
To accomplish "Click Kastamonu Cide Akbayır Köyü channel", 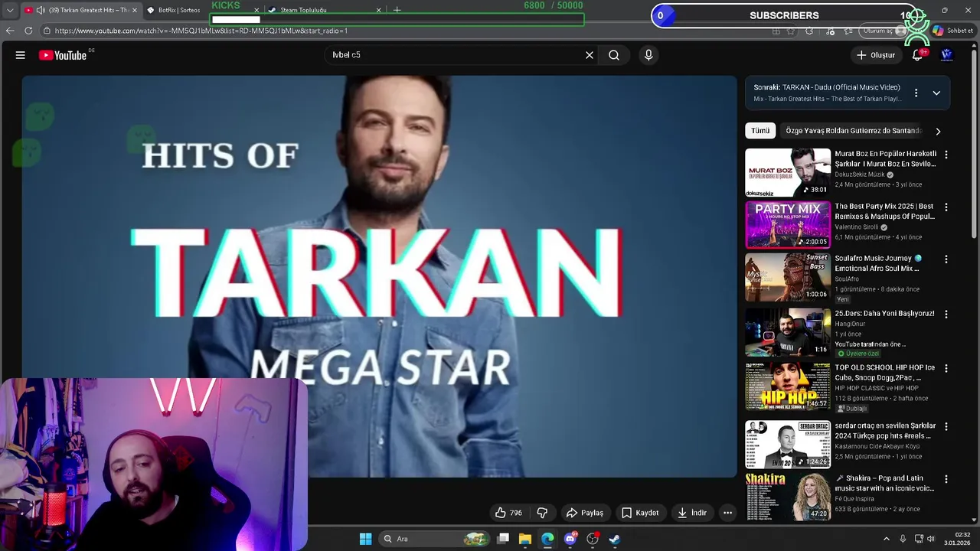I will pyautogui.click(x=877, y=446).
